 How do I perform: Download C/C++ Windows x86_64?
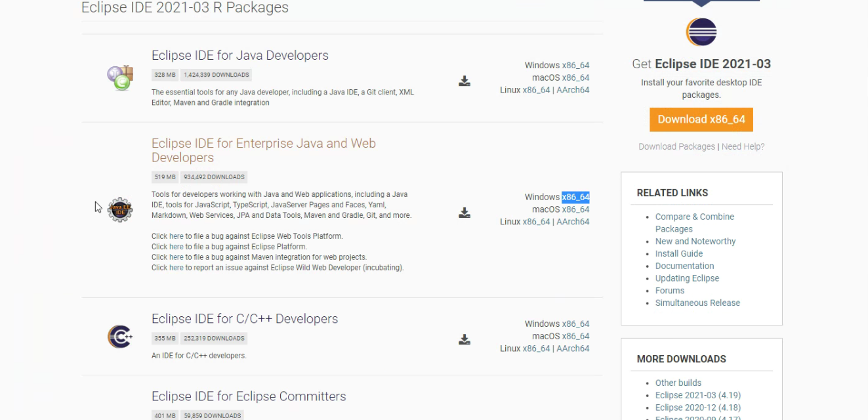(x=575, y=324)
